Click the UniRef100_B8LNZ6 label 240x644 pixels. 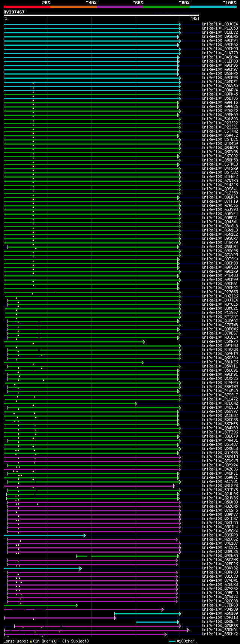(x=220, y=362)
